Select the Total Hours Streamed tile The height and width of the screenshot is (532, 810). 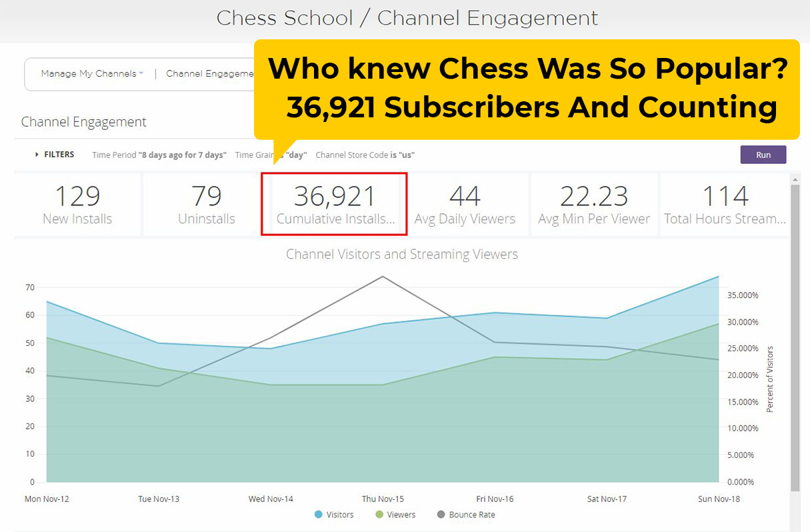pos(725,205)
